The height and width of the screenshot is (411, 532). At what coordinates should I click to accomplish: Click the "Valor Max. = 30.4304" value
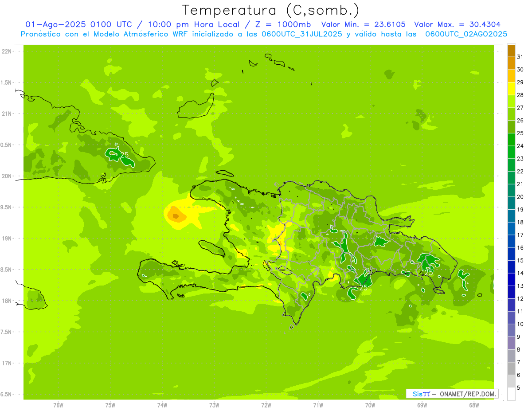click(458, 24)
